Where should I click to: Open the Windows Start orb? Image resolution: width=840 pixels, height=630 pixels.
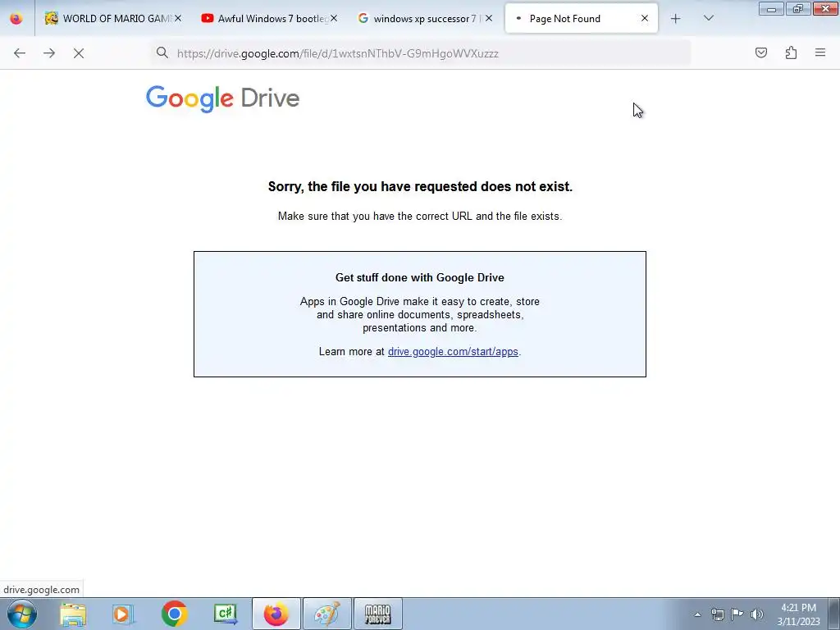(22, 614)
